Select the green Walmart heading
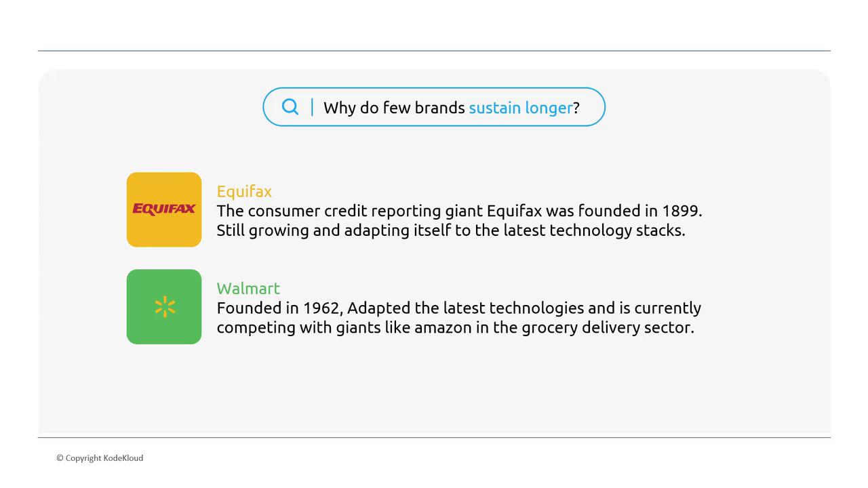This screenshot has height=488, width=868. click(248, 288)
